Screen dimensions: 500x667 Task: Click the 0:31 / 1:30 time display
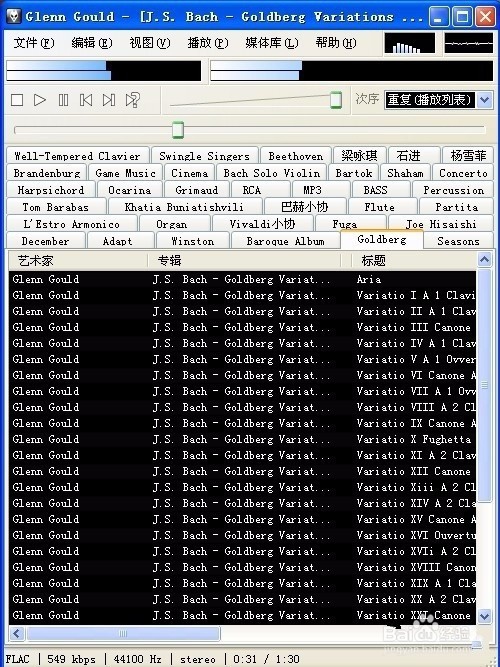[266, 659]
